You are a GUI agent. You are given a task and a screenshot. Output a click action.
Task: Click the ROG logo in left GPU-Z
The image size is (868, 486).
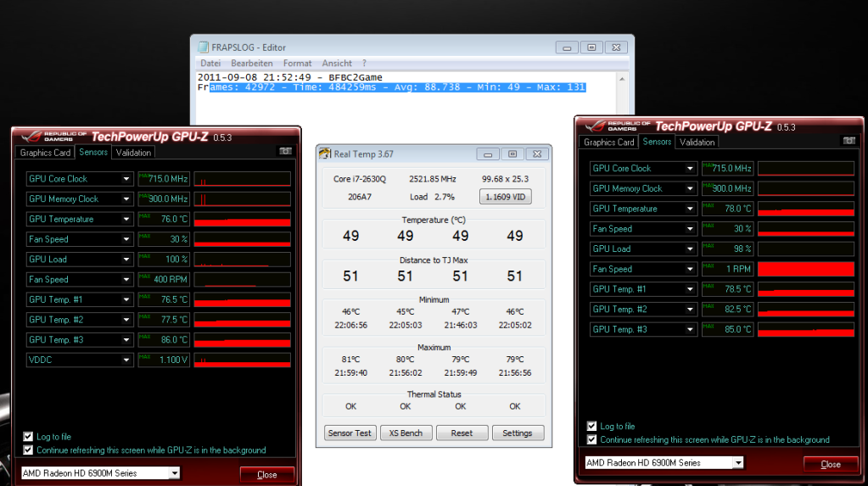[x=32, y=136]
